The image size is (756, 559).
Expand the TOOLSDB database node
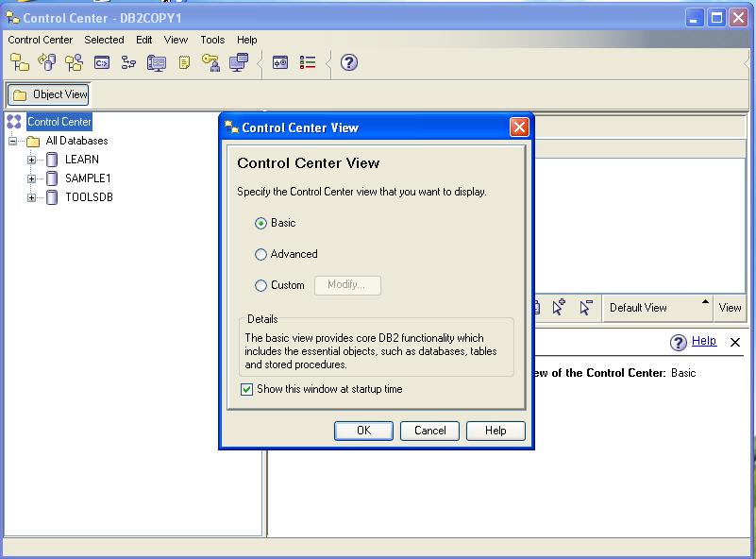(31, 197)
